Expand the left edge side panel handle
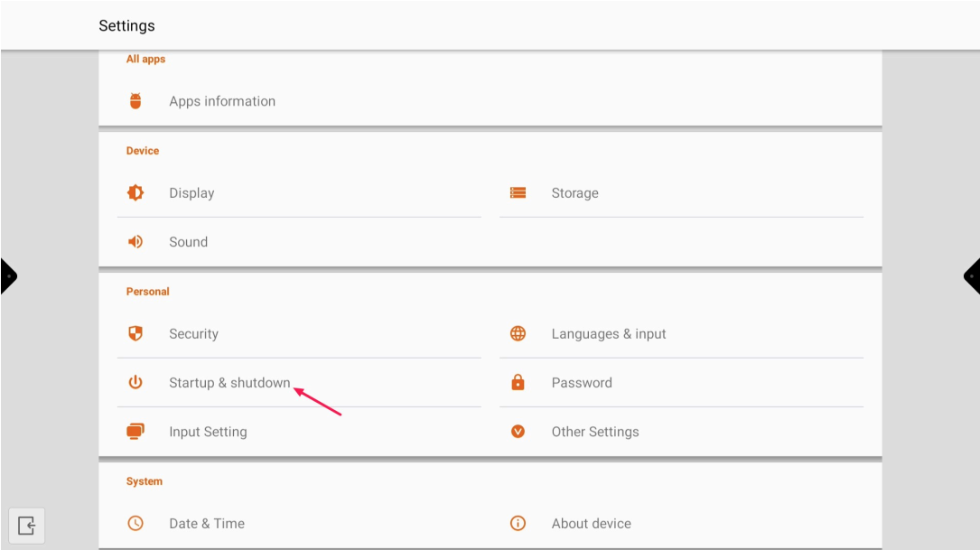The height and width of the screenshot is (550, 980). coord(8,275)
